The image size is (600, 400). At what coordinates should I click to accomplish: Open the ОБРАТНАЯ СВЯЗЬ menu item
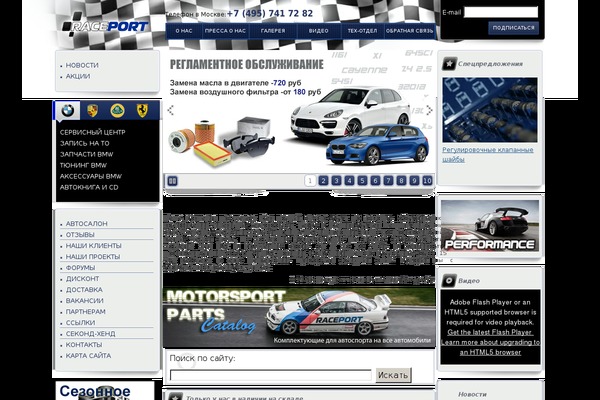coord(409,31)
